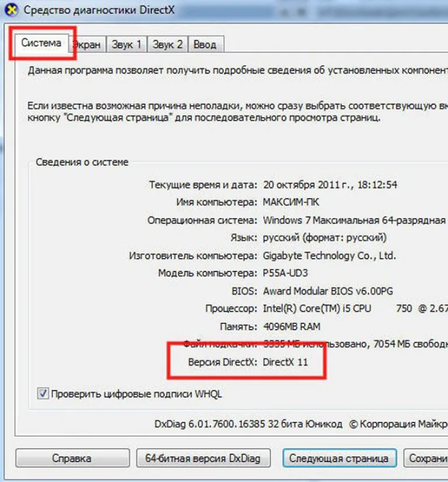Click the Сведения о системе group label
This screenshot has width=448, height=482.
pos(82,162)
